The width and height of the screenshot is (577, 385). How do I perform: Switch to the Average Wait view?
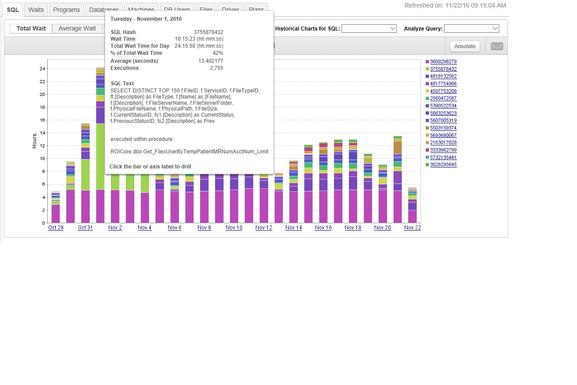[77, 28]
